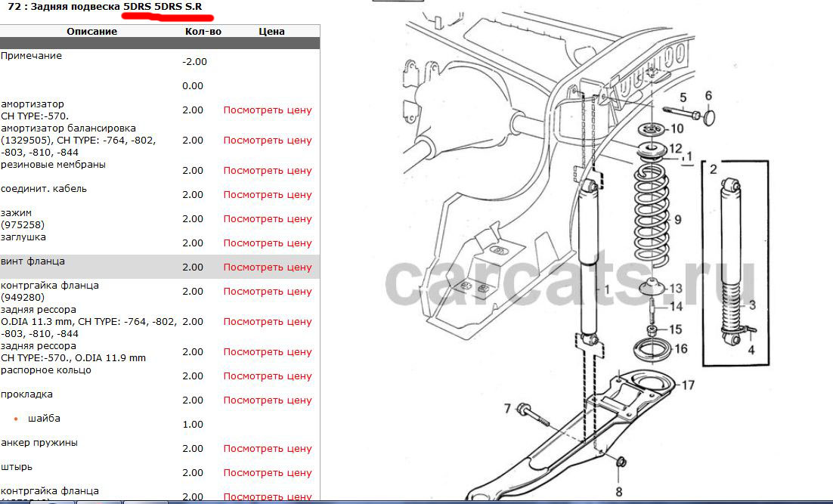Select nut part number 8 on diagram
The image size is (833, 504).
pos(621,462)
